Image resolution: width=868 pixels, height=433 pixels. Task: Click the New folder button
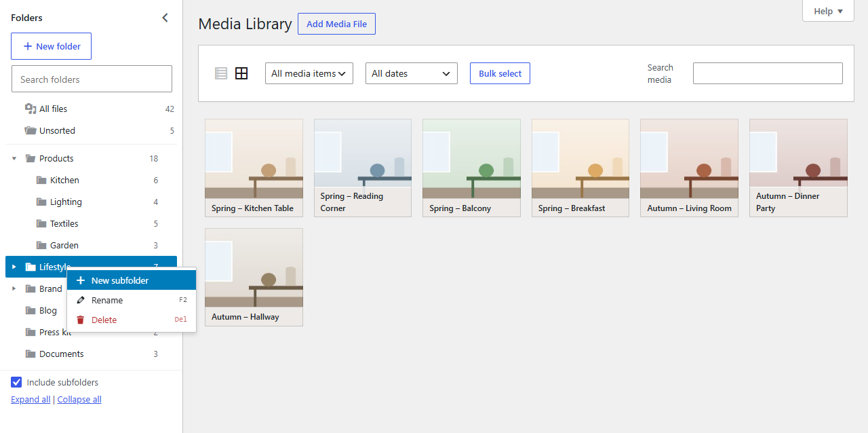coord(52,46)
